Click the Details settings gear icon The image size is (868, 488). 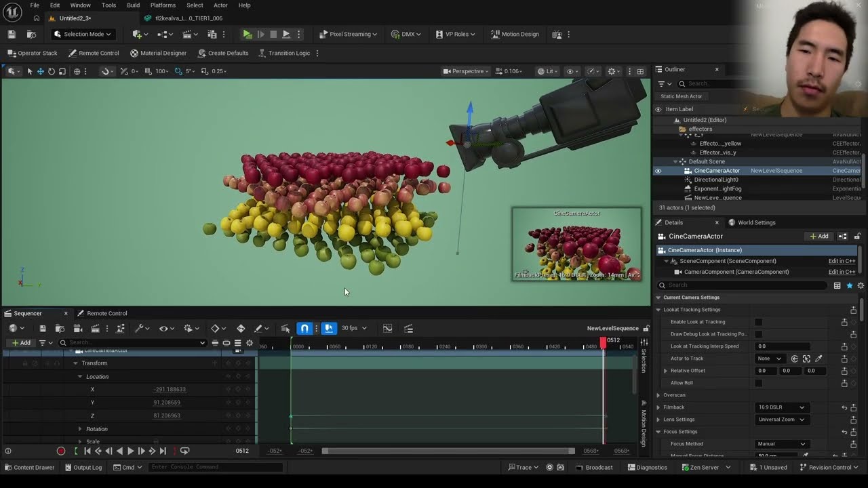[x=861, y=285]
